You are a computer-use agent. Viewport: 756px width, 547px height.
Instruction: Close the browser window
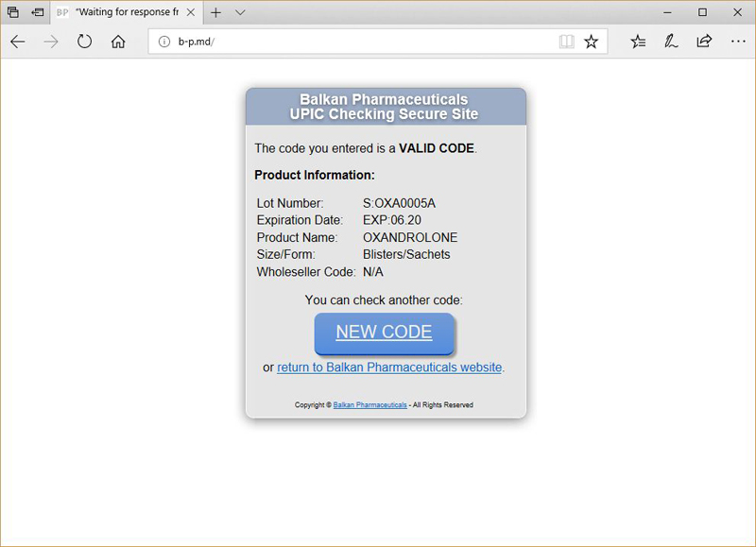[x=738, y=12]
